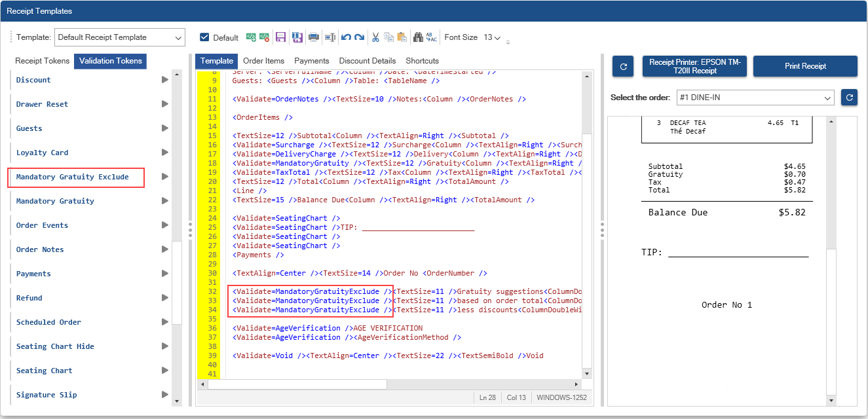Click the Receipt Printer EPSON TM-T20II button

tap(695, 66)
